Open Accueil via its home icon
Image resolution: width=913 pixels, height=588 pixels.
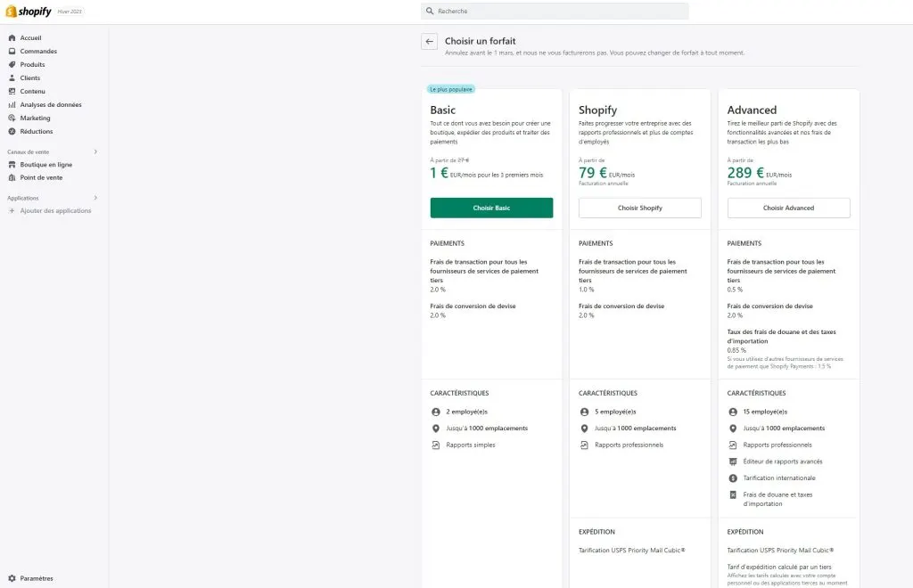tap(12, 37)
